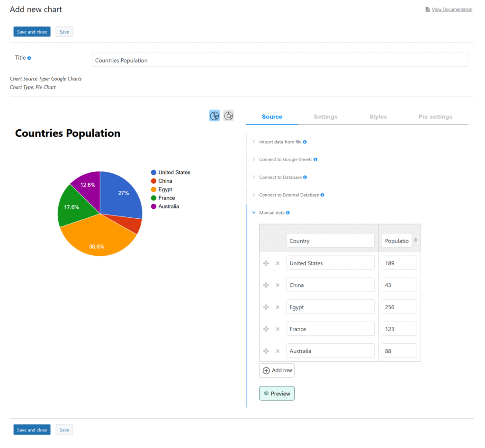Click the info icon beside Manual data

tap(288, 213)
